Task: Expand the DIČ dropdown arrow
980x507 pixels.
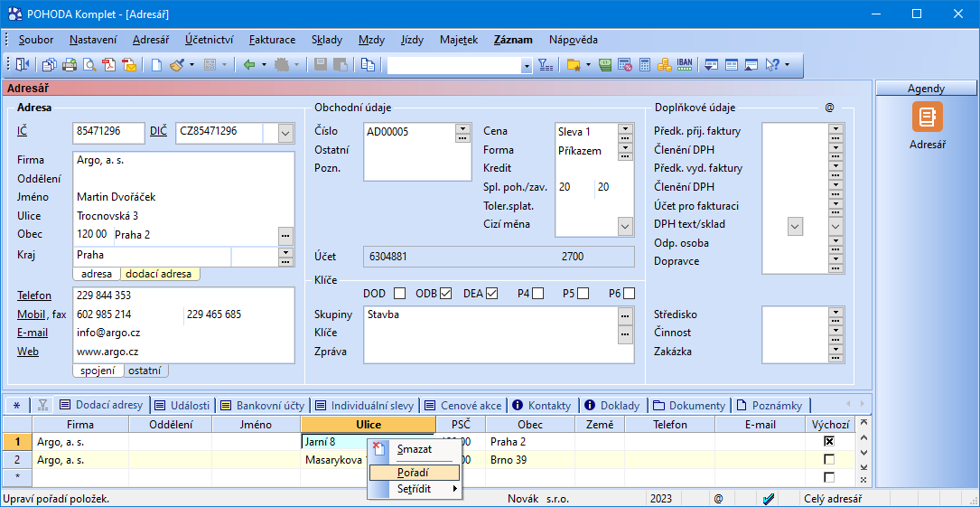Action: pos(285,133)
